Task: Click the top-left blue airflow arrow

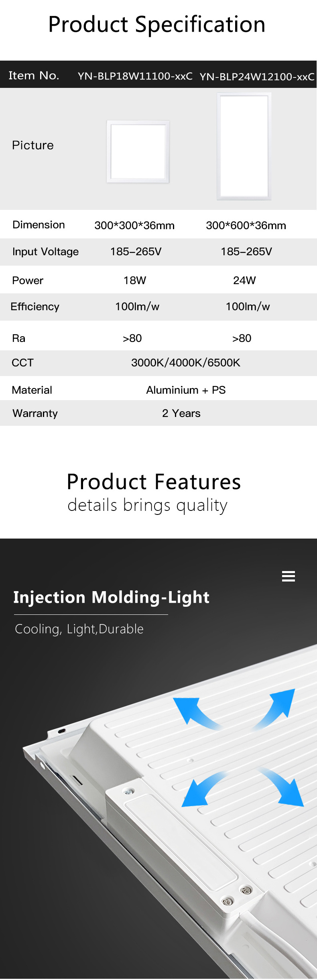Action: click(195, 713)
